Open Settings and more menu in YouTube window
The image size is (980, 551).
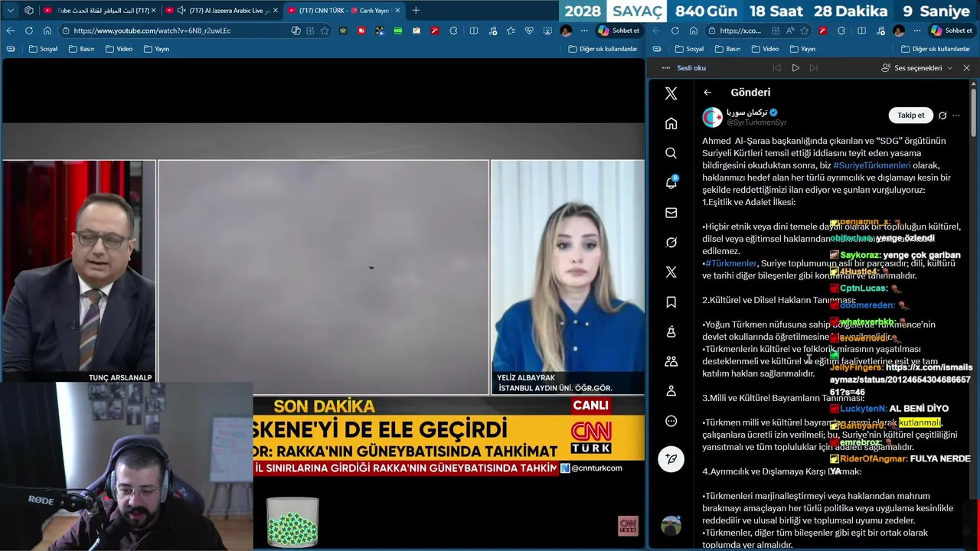[584, 31]
